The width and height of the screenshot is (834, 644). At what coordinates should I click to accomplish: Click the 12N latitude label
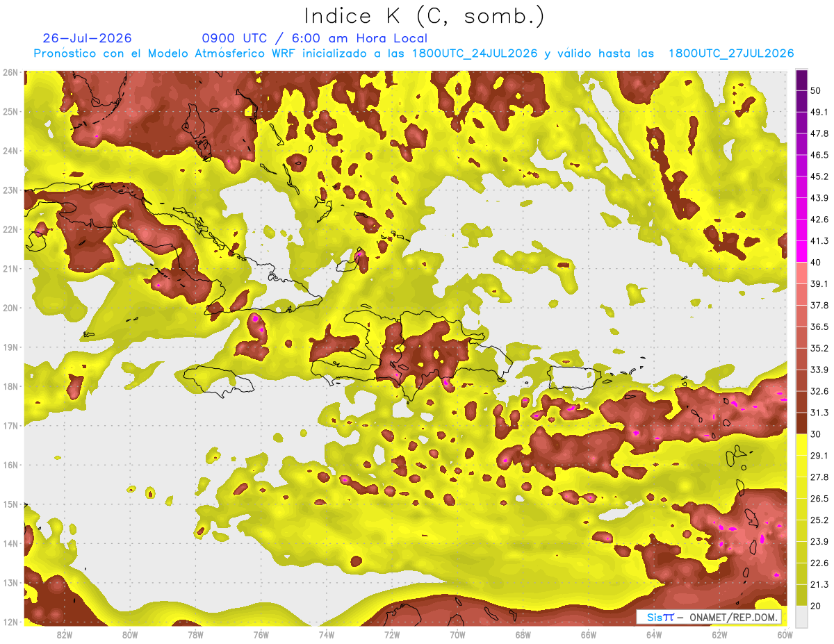pyautogui.click(x=10, y=622)
